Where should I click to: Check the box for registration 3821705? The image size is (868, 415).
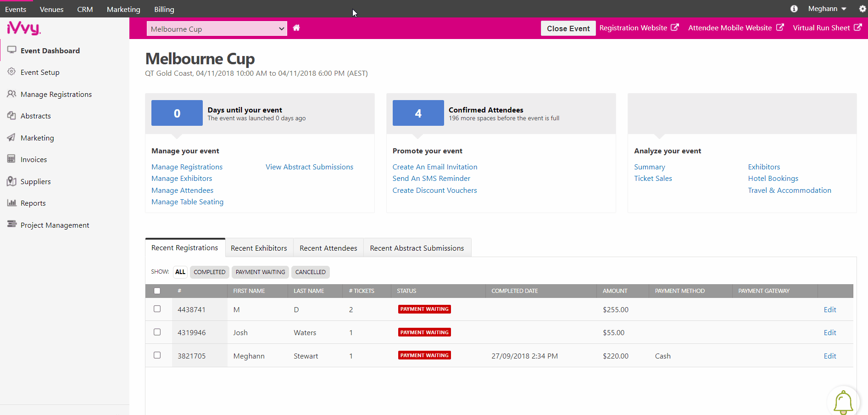[x=157, y=355]
